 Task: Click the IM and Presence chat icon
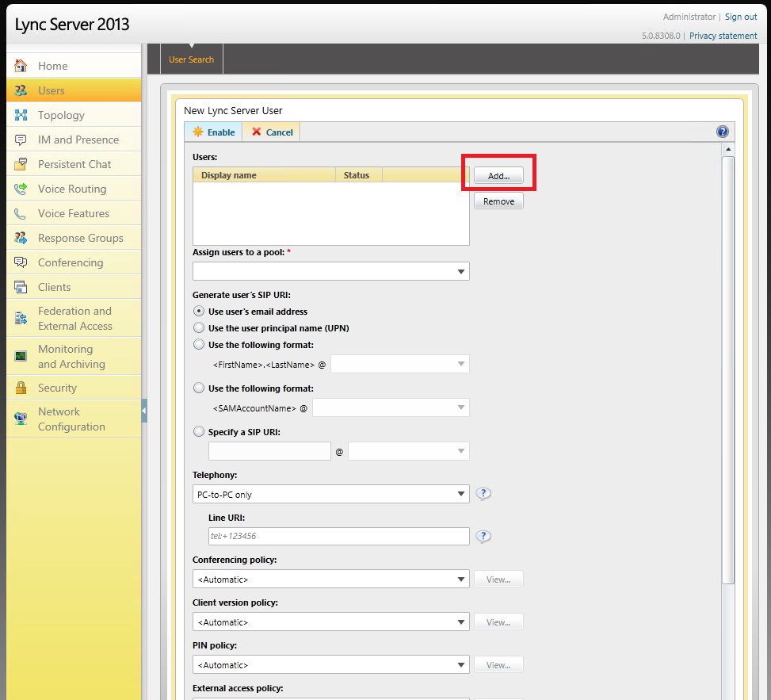[21, 140]
